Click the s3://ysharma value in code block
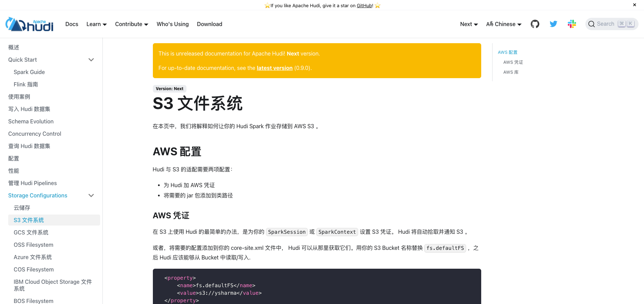Screen dimensions: 644x304 (218, 293)
